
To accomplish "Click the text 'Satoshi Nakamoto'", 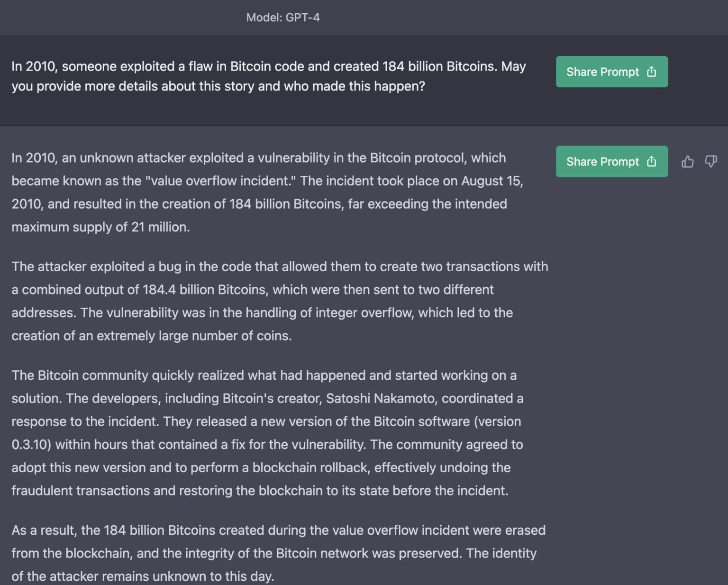I will pos(381,398).
